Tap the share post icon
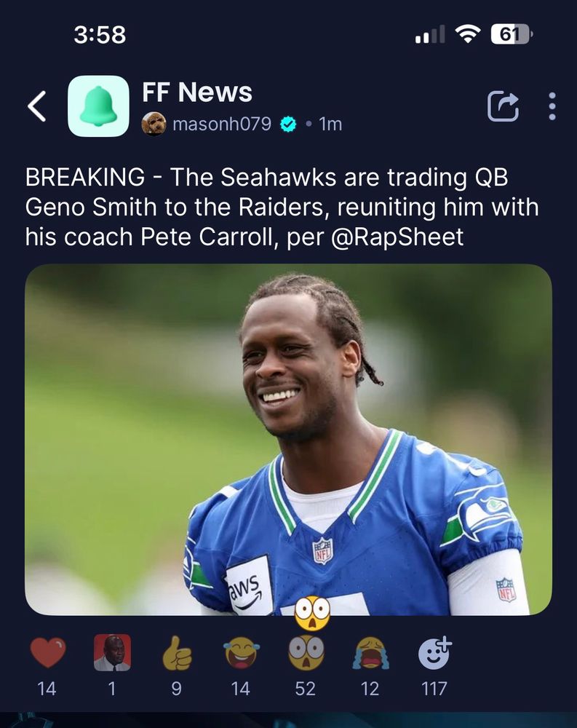This screenshot has height=728, width=577. click(x=504, y=106)
